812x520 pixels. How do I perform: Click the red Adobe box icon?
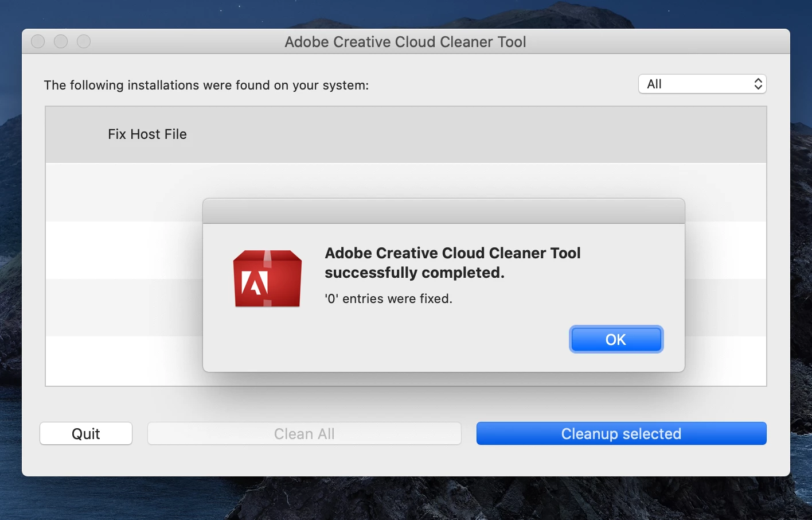[267, 278]
